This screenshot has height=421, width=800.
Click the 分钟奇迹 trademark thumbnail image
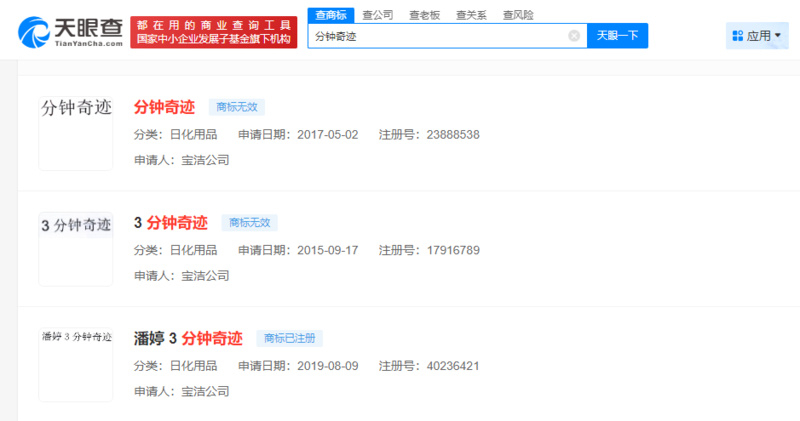pos(76,133)
